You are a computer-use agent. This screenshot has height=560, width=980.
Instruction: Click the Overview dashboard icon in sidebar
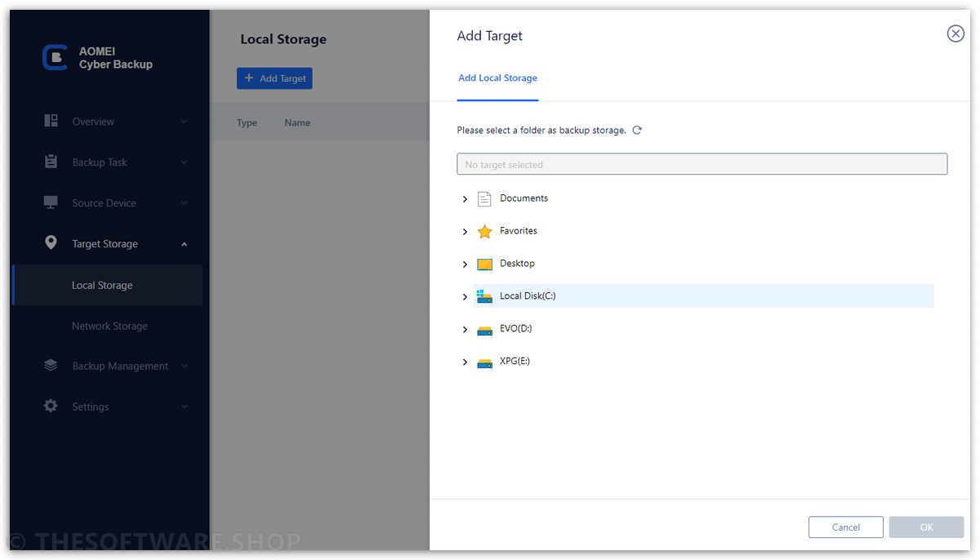pyautogui.click(x=51, y=121)
